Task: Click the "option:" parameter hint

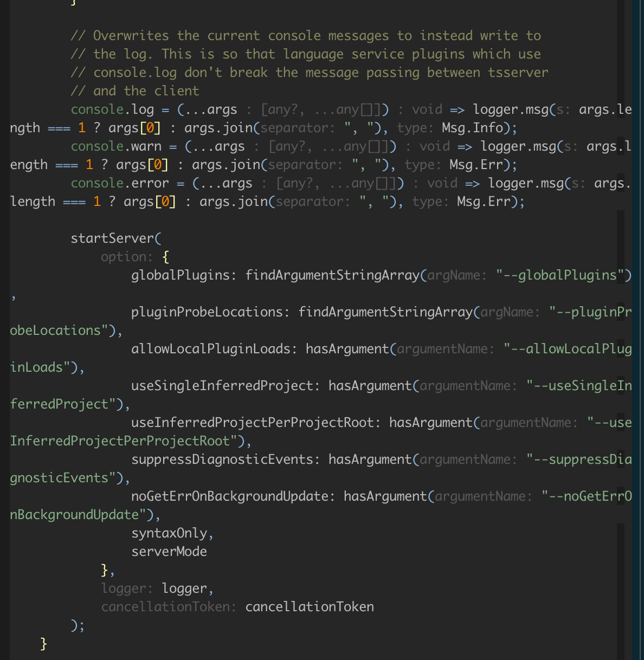Action: click(x=127, y=257)
